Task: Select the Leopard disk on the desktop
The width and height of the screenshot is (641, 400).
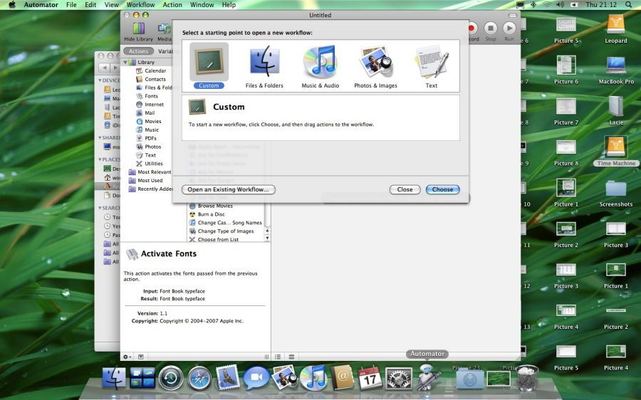Action: (x=616, y=28)
